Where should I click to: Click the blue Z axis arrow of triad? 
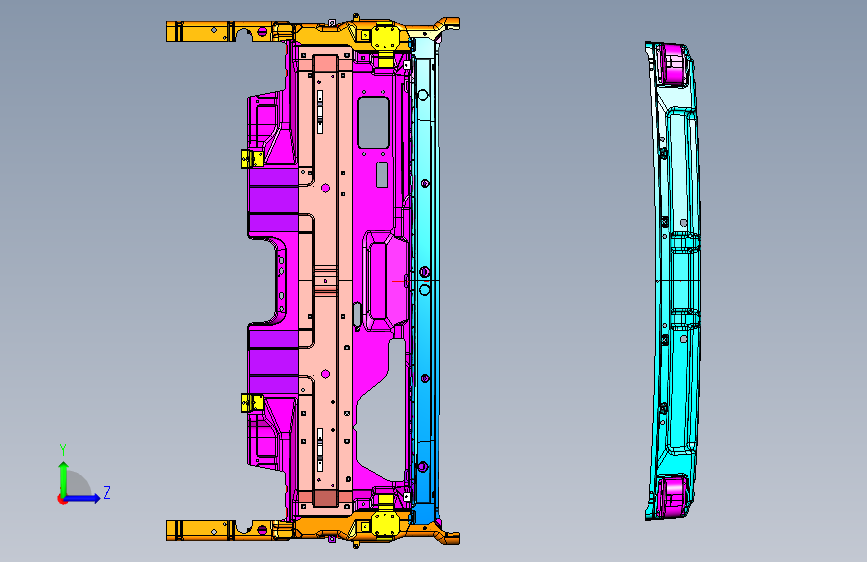click(83, 498)
